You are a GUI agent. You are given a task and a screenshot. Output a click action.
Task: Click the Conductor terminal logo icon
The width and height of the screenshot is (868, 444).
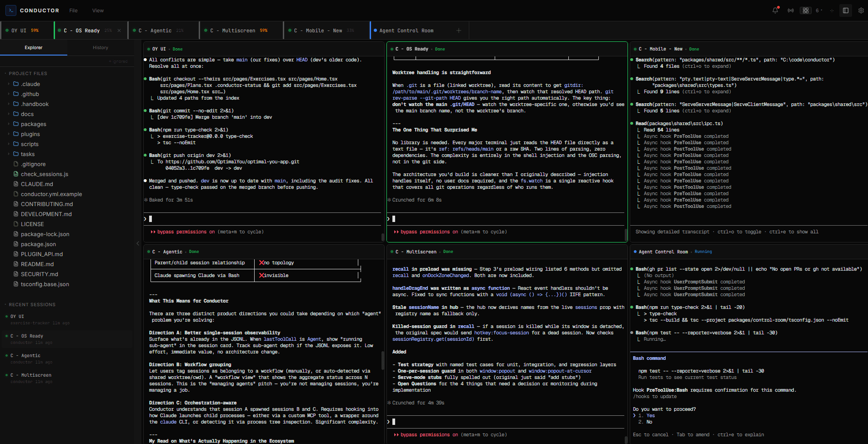click(10, 10)
